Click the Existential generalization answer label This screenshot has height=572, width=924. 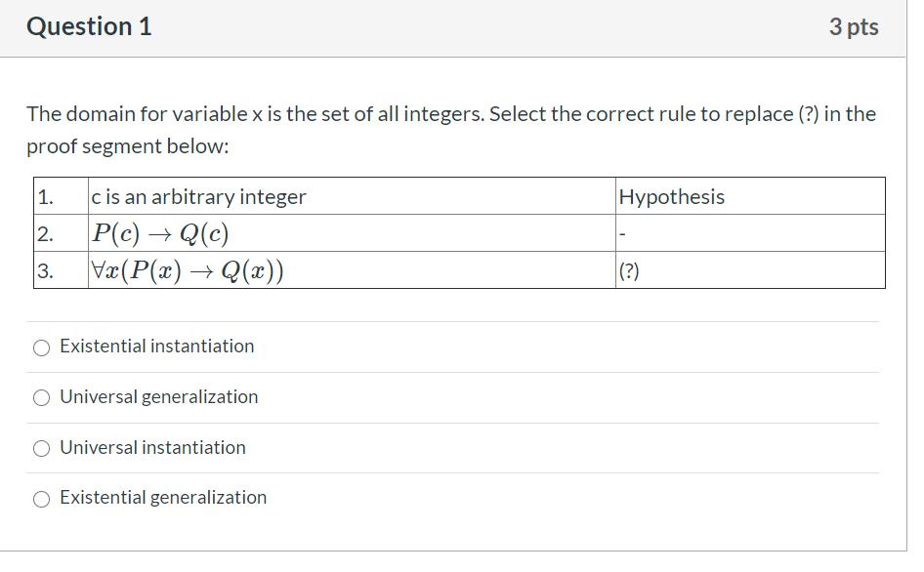[163, 497]
